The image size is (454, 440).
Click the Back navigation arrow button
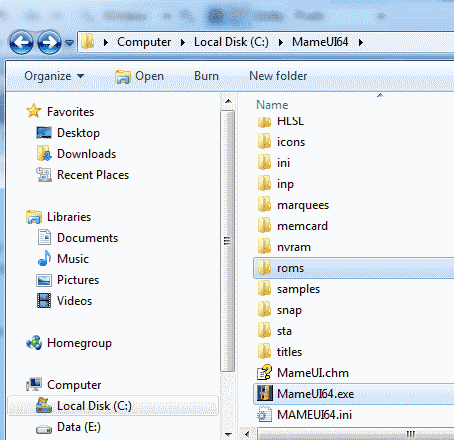pyautogui.click(x=21, y=42)
